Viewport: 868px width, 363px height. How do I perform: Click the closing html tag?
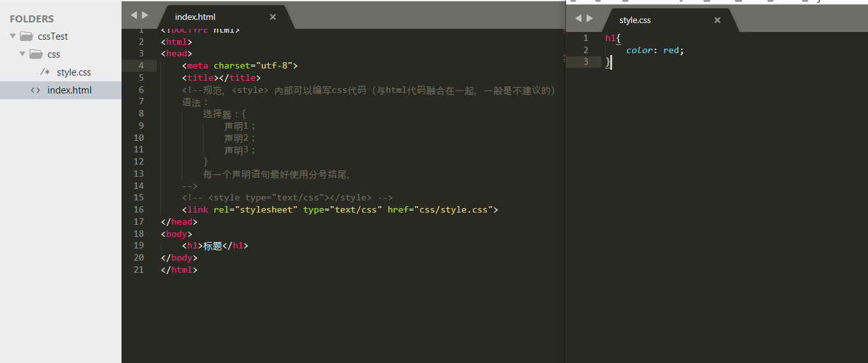pos(179,270)
